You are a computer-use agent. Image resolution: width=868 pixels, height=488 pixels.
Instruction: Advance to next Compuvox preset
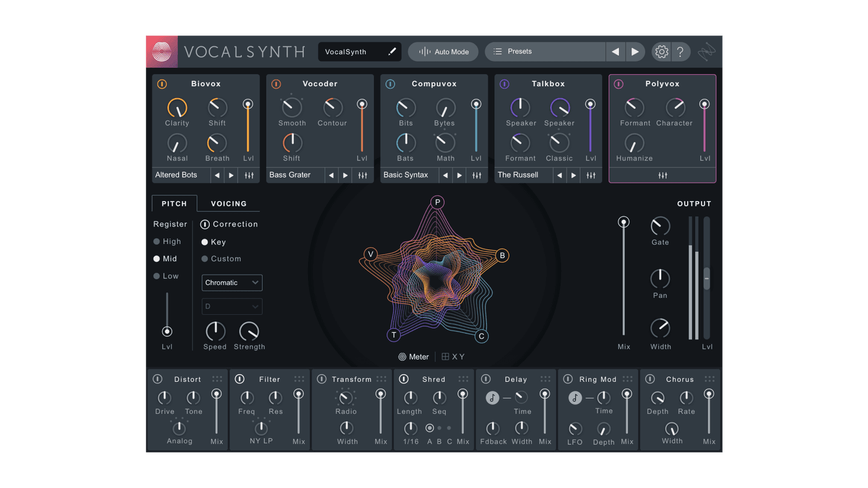click(x=459, y=175)
